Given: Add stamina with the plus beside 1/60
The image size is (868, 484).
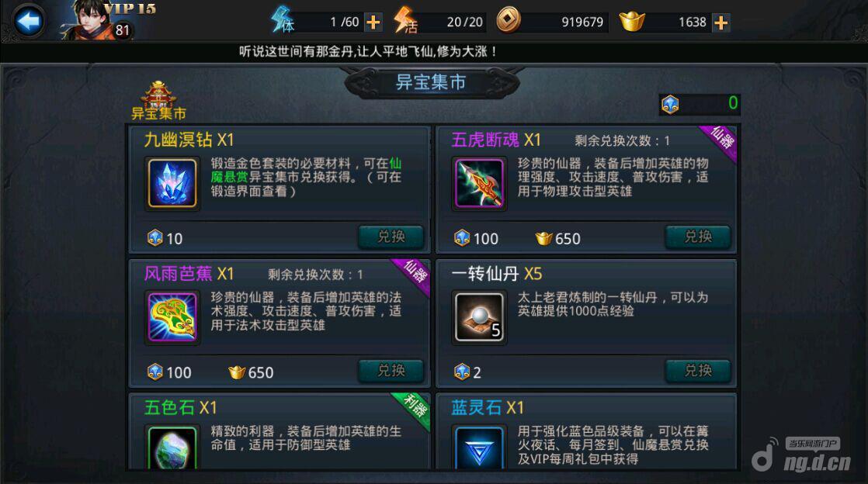Looking at the screenshot, I should (373, 22).
